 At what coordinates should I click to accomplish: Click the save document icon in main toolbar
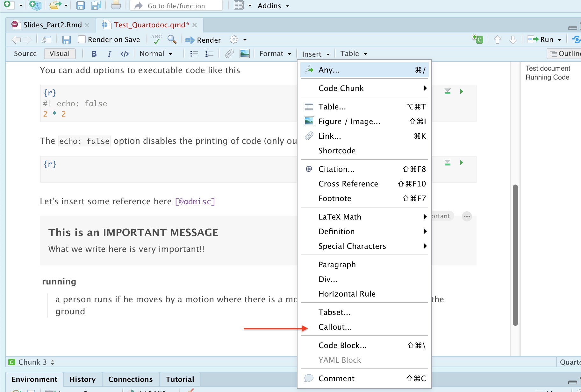[81, 5]
